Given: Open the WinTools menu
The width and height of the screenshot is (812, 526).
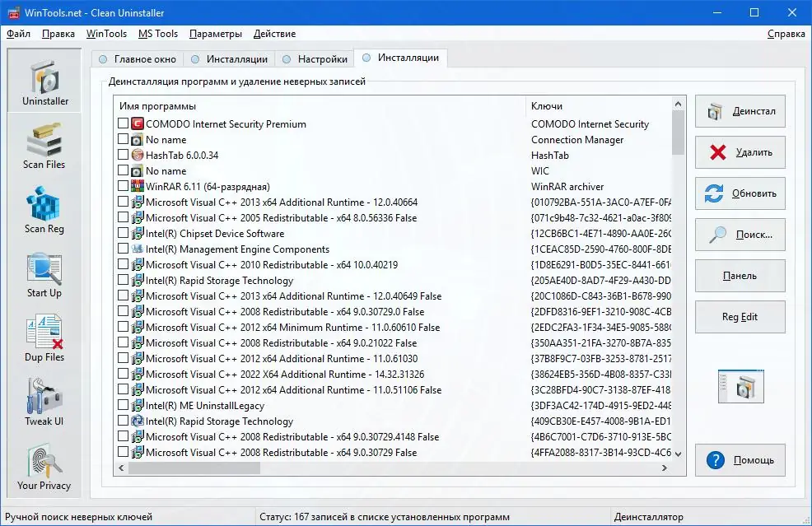Looking at the screenshot, I should click(x=106, y=34).
